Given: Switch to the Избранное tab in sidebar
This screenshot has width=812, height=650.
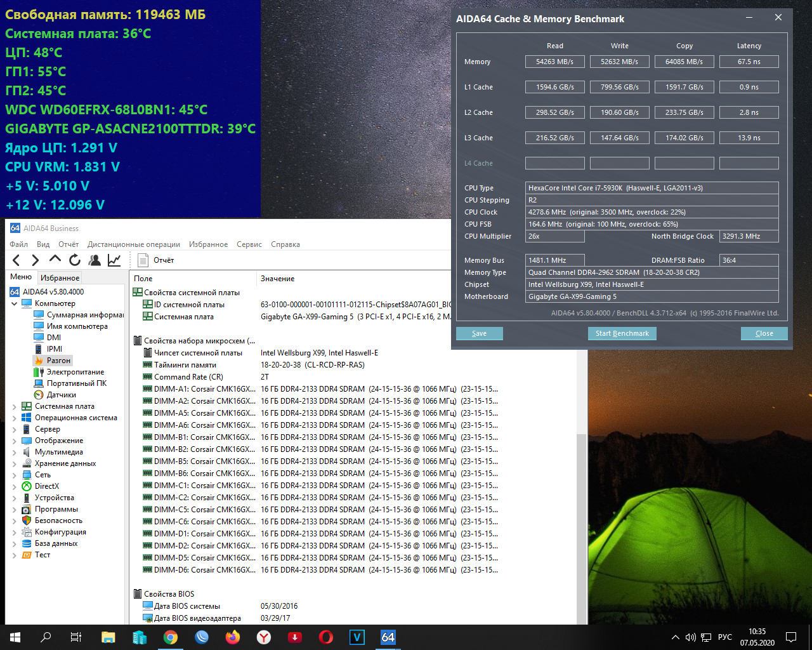Looking at the screenshot, I should point(60,278).
